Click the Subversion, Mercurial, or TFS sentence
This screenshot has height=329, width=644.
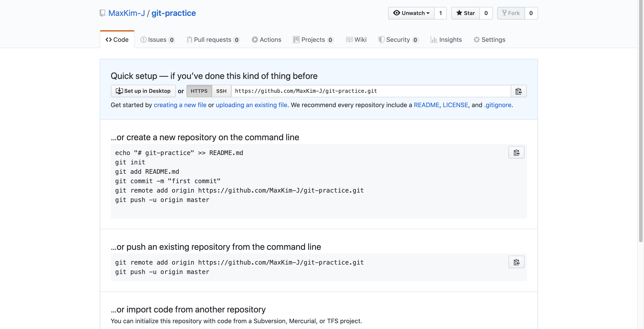237,321
